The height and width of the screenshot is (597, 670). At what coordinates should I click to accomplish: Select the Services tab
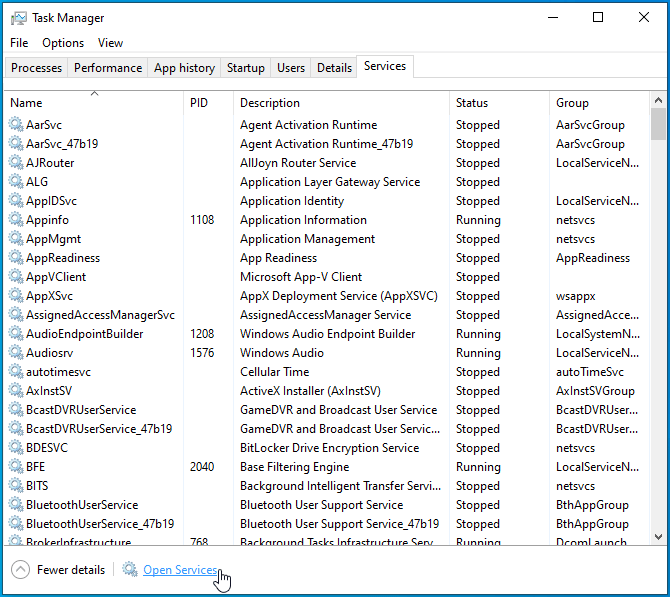385,66
